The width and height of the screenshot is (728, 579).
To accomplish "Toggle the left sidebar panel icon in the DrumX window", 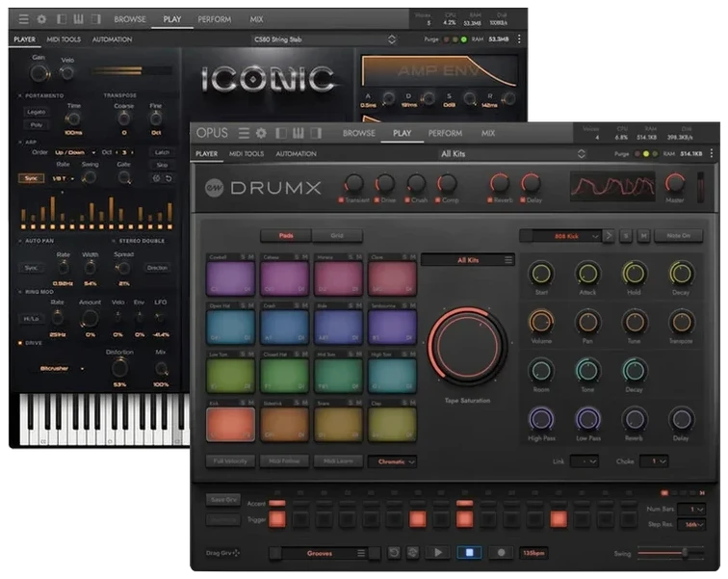I will 281,133.
